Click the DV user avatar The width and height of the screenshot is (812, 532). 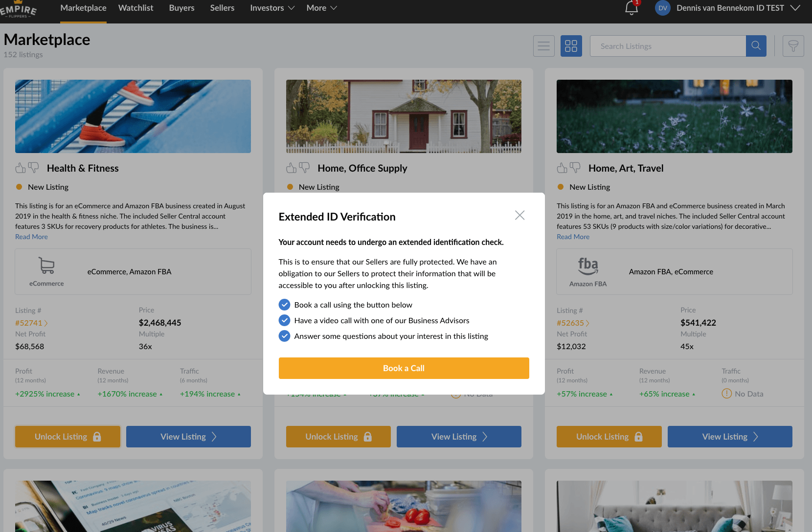click(x=663, y=8)
